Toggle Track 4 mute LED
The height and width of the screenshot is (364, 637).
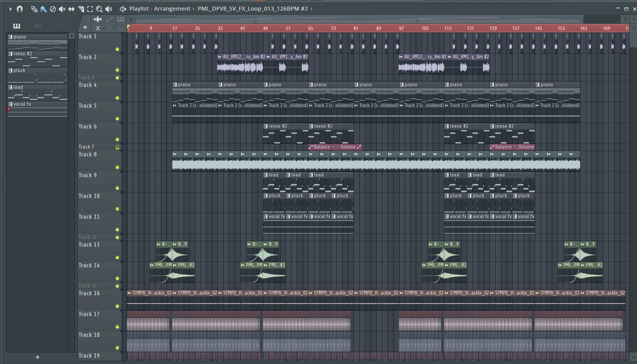pyautogui.click(x=117, y=98)
